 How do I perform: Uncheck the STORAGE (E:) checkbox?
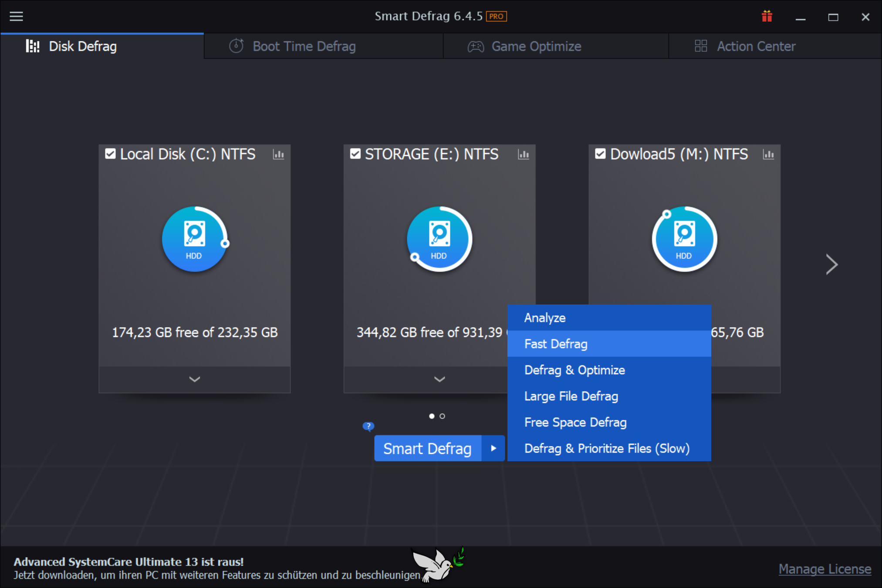355,154
